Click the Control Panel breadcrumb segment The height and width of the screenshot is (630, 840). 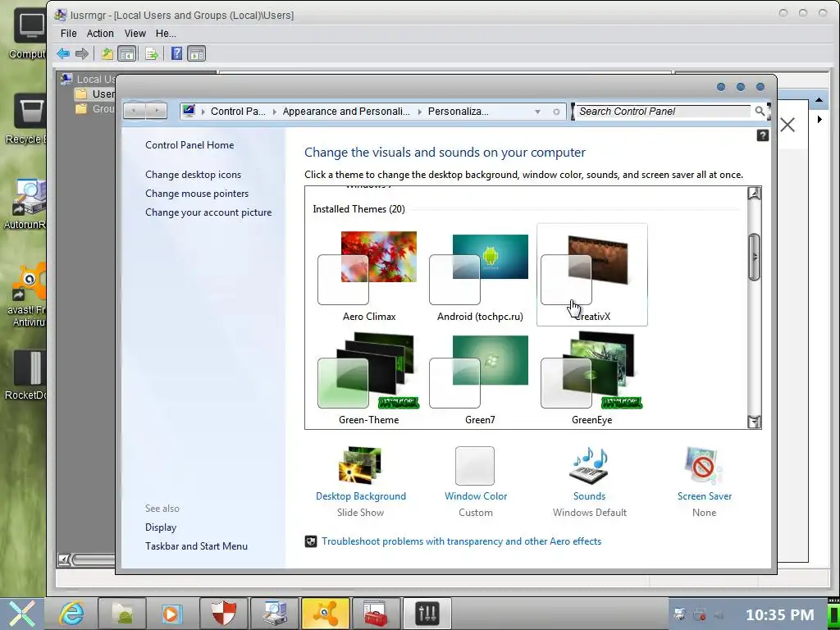tap(238, 112)
